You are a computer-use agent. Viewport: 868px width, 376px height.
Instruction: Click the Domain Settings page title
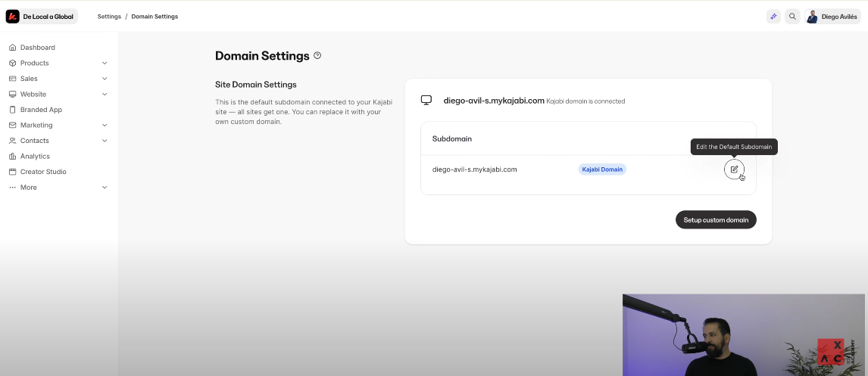click(x=262, y=56)
